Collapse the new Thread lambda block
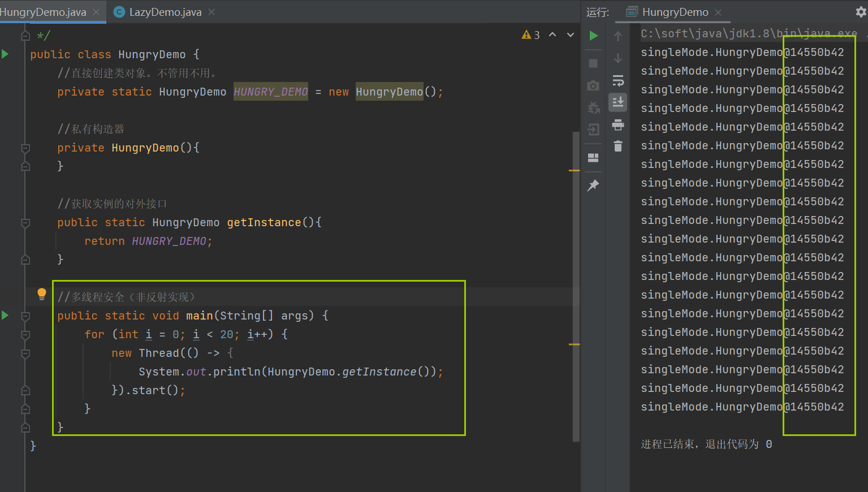The width and height of the screenshot is (868, 492). [25, 353]
